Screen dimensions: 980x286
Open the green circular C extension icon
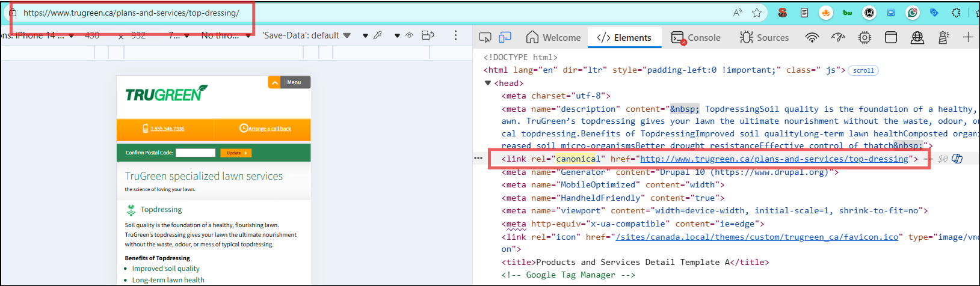point(913,13)
